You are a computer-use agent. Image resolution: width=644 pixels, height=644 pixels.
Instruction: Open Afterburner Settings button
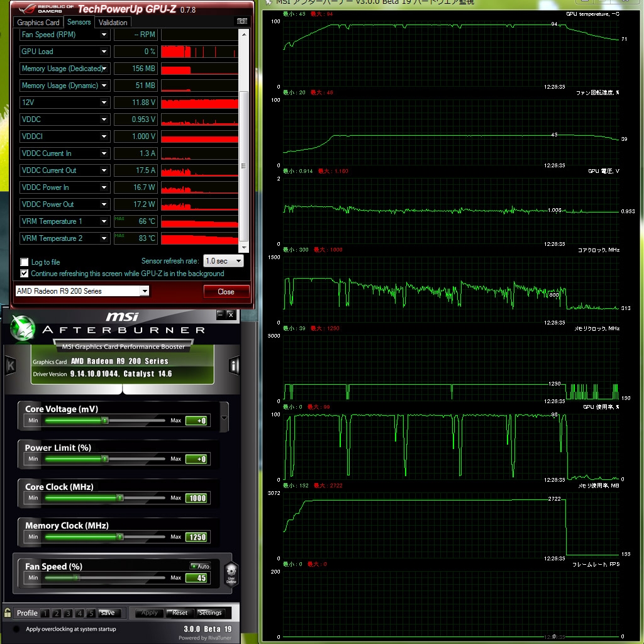pos(210,613)
